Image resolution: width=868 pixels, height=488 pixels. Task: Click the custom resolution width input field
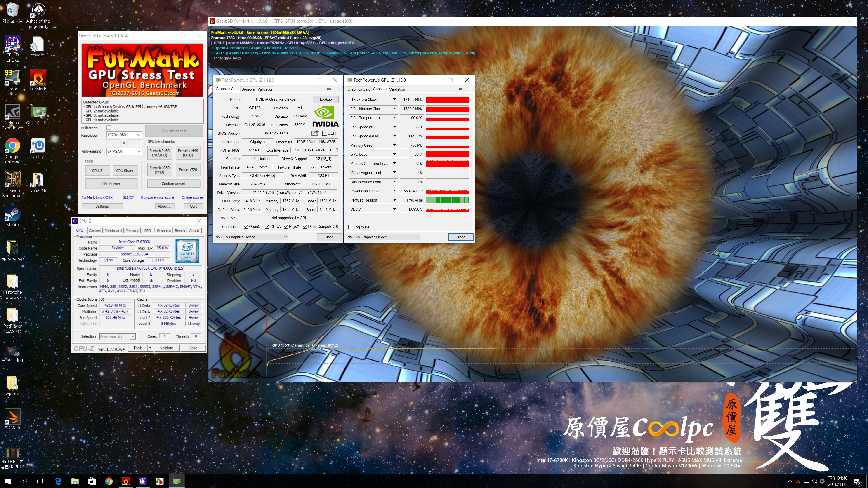coord(113,143)
